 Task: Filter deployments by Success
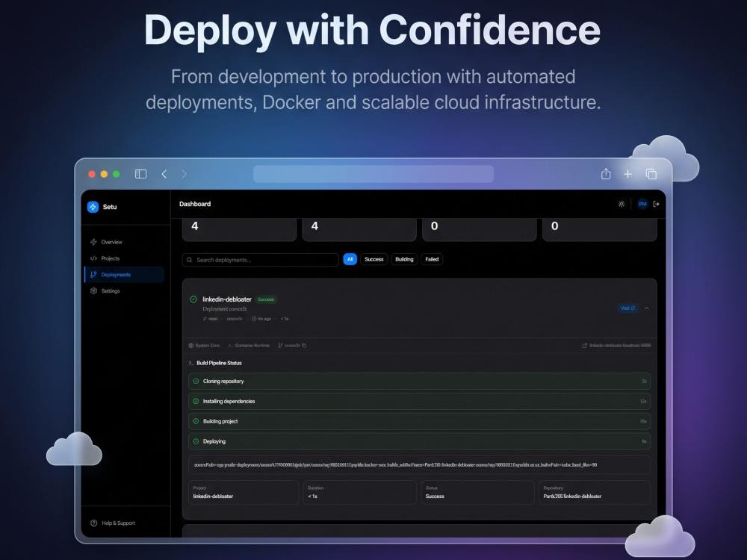tap(374, 259)
